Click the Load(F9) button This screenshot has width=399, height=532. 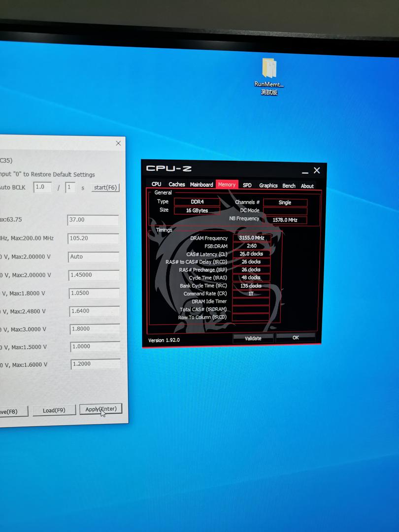pos(54,410)
